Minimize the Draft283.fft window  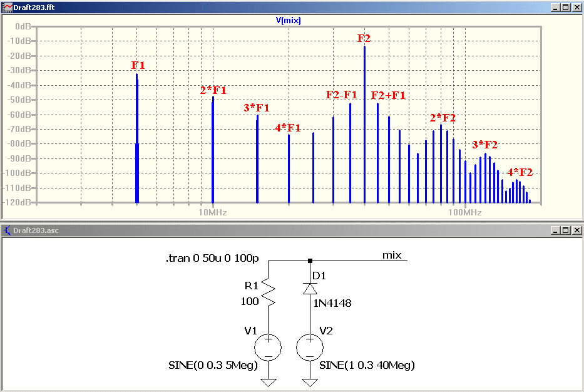click(x=555, y=7)
